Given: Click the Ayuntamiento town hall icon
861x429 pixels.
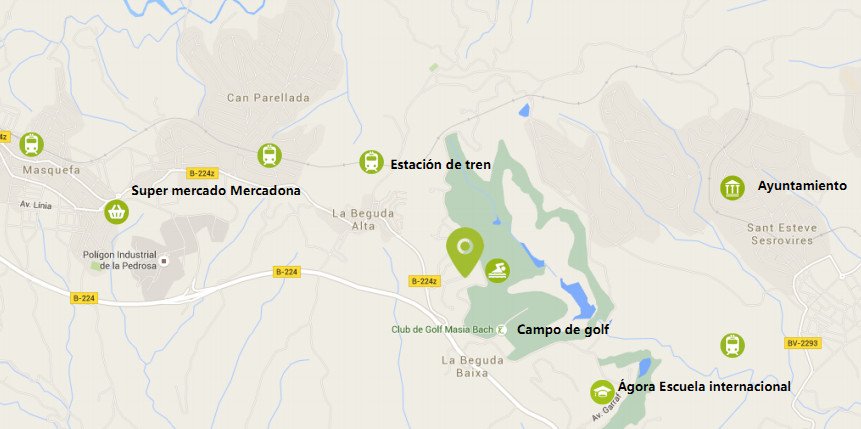Looking at the screenshot, I should pos(732,188).
